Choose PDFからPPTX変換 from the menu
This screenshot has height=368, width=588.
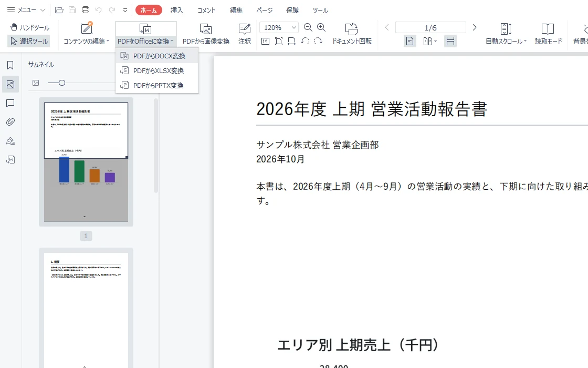(x=157, y=85)
